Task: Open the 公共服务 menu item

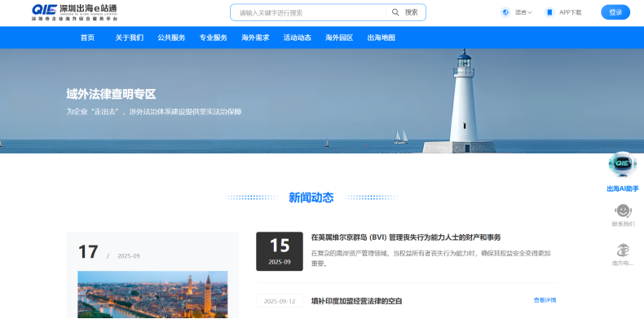Action: click(171, 38)
